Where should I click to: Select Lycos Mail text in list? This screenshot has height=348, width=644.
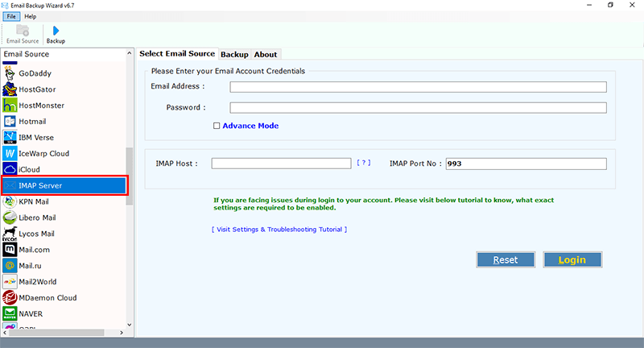click(36, 234)
